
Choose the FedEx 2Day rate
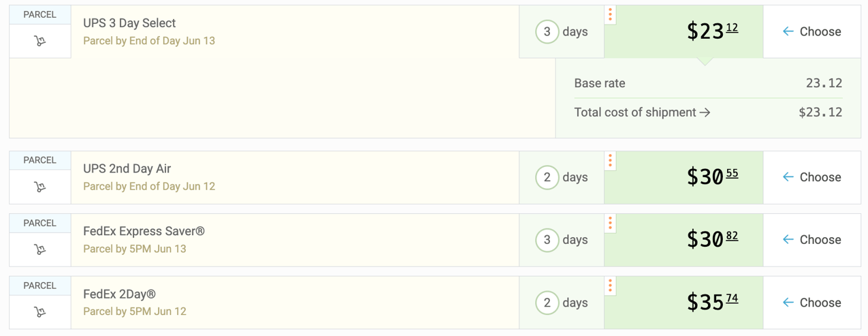click(x=811, y=303)
